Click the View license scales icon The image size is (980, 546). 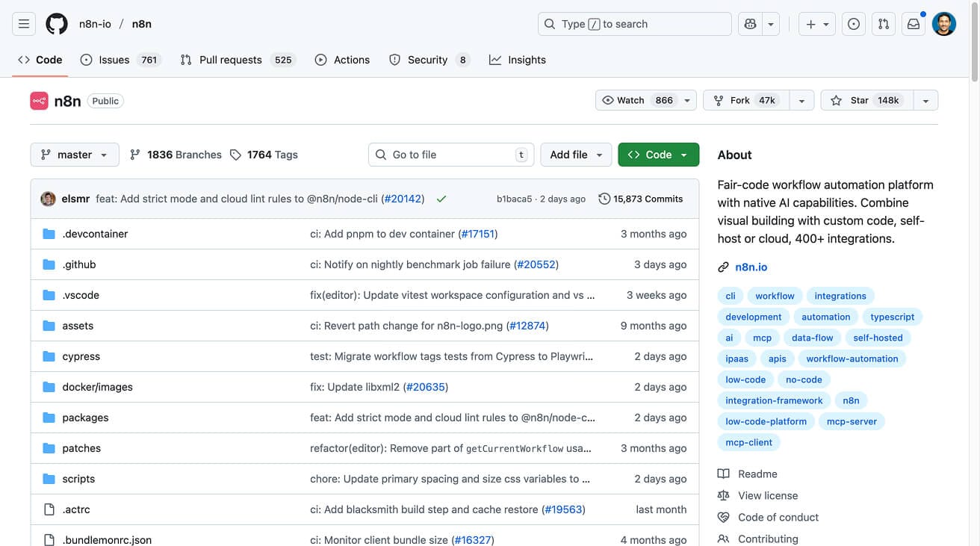[723, 495]
